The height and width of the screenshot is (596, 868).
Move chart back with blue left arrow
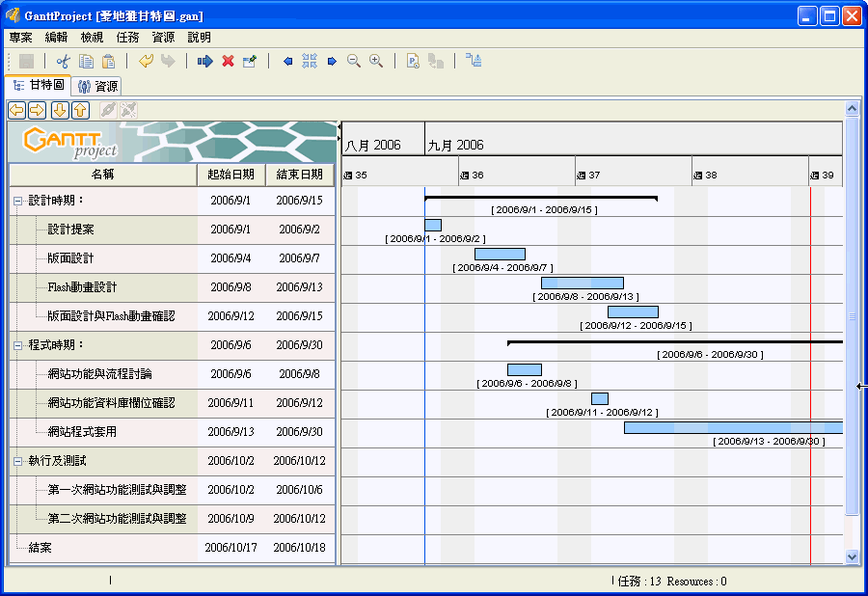[287, 61]
